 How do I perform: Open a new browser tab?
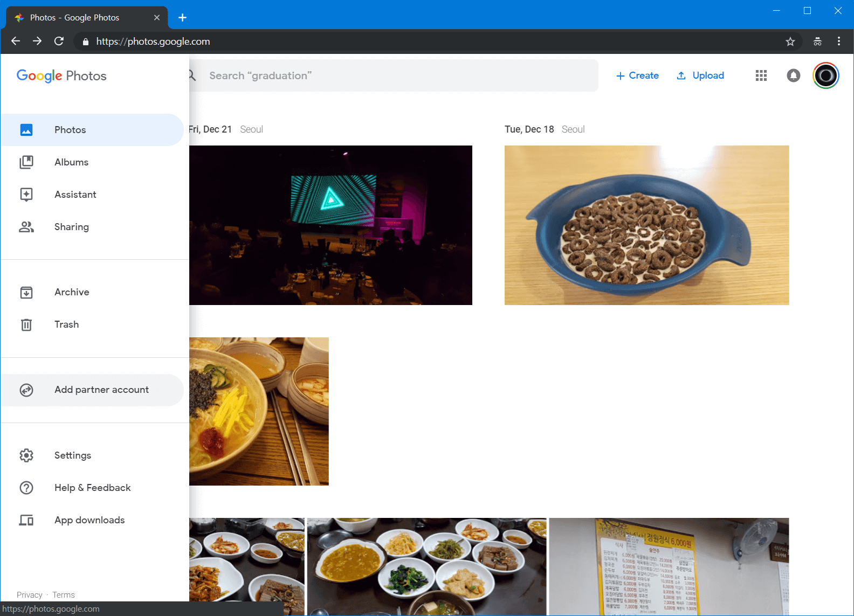tap(183, 18)
